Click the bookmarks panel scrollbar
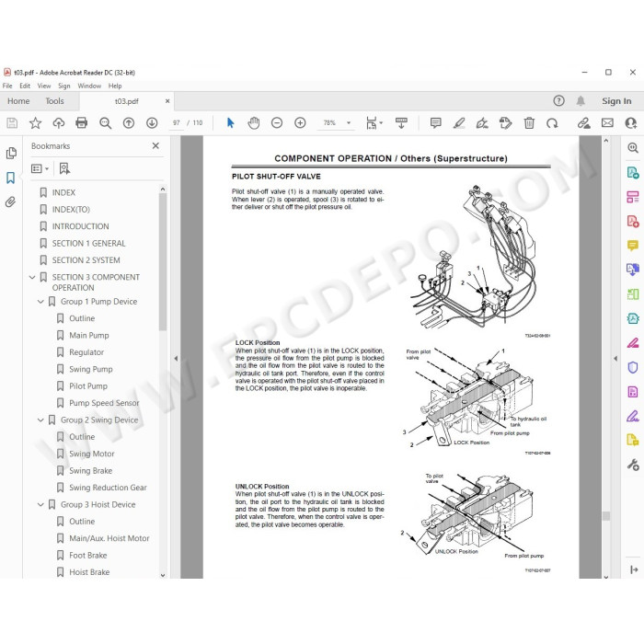The image size is (644, 644). pos(163,261)
